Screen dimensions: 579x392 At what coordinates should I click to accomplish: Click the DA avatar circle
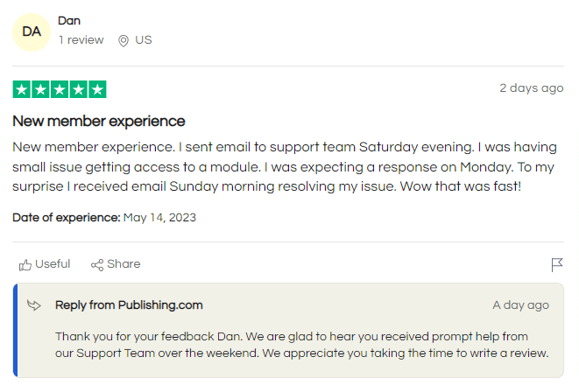[x=32, y=32]
